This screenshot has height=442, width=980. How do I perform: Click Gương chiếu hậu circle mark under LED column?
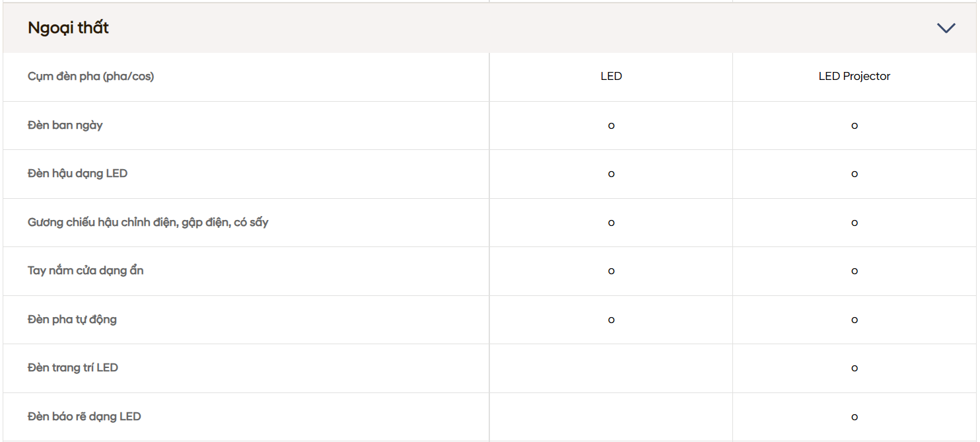pyautogui.click(x=611, y=223)
